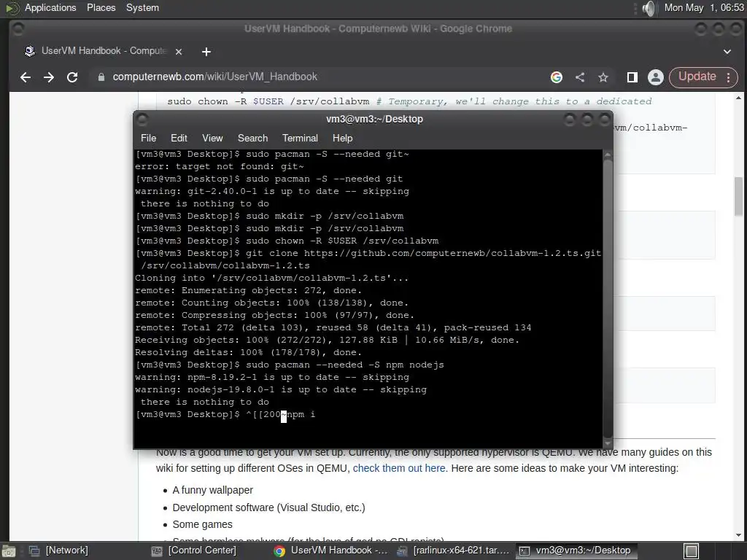Open Chrome profile avatar
747x560 pixels.
pyautogui.click(x=656, y=77)
